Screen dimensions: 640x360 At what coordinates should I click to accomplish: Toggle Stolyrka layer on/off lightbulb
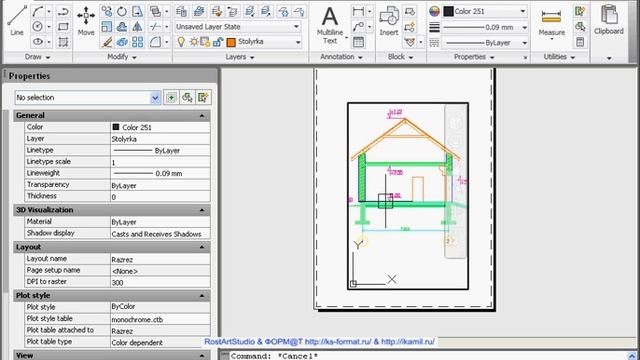tap(181, 42)
